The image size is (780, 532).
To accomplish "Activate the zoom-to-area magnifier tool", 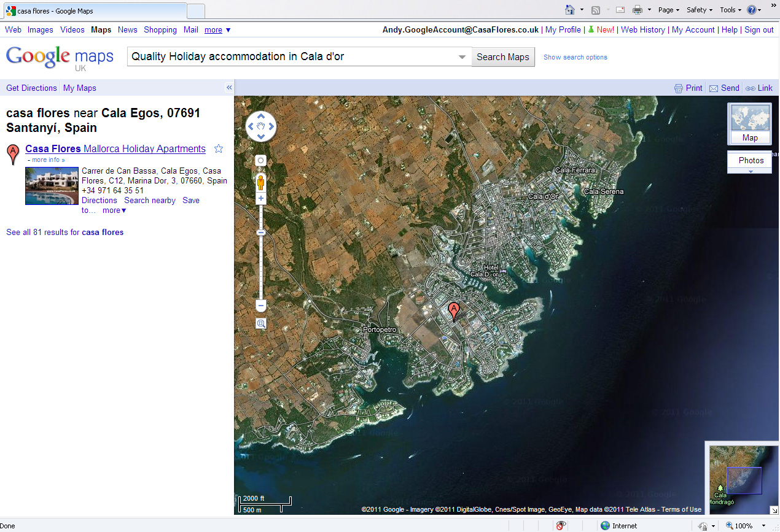I will (x=261, y=323).
